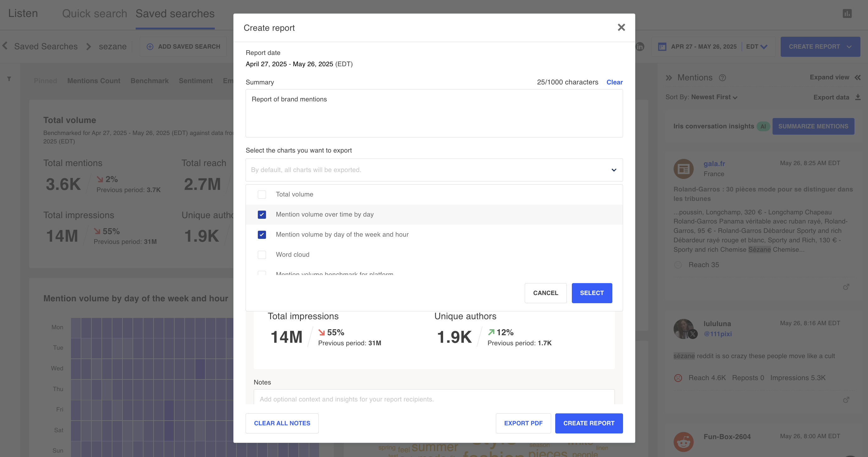Open the EDT timezone dropdown
Viewport: 868px width, 457px height.
pyautogui.click(x=757, y=46)
